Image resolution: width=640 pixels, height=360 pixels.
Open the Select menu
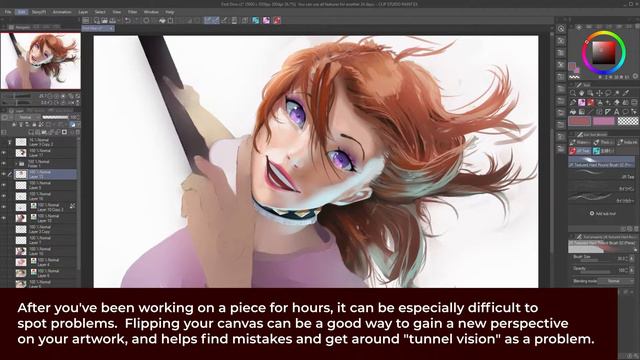click(100, 12)
